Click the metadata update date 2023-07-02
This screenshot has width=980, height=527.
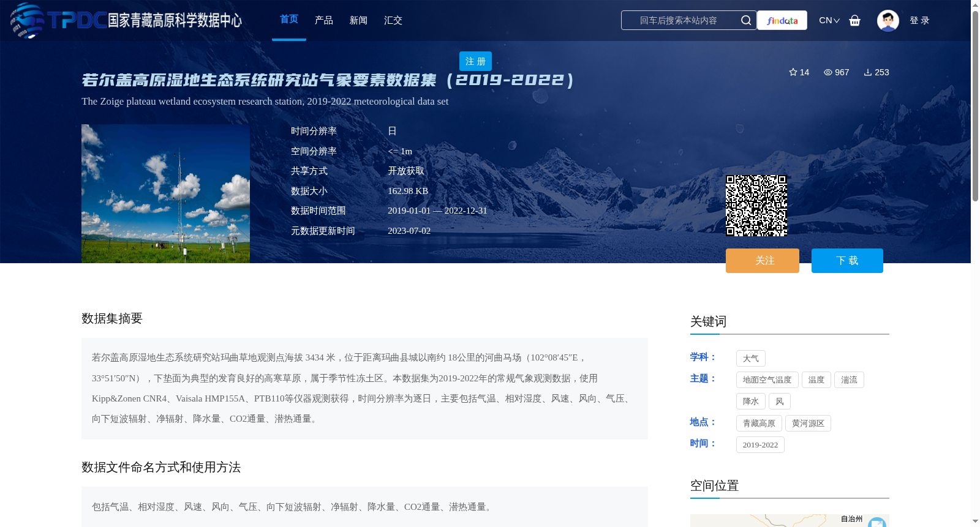click(x=409, y=231)
